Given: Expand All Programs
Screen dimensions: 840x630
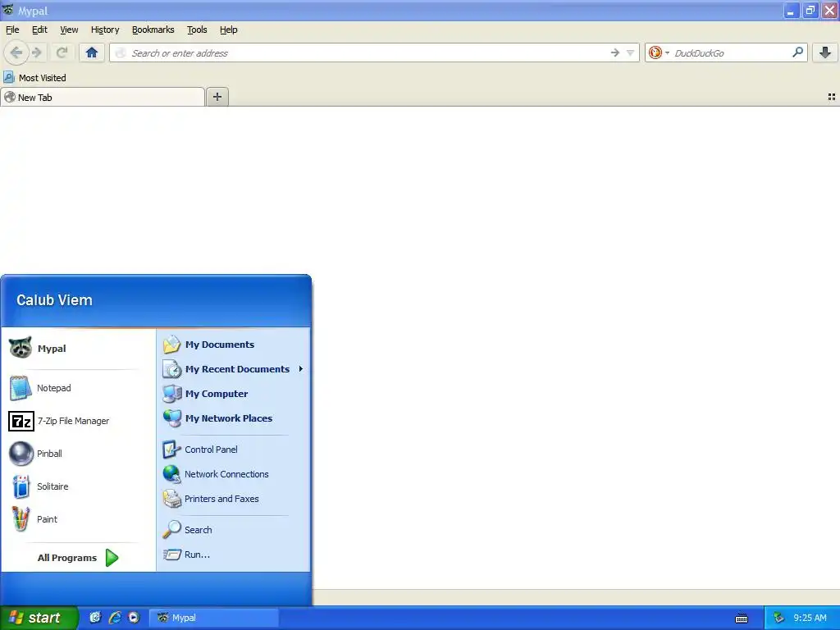Looking at the screenshot, I should click(x=78, y=558).
